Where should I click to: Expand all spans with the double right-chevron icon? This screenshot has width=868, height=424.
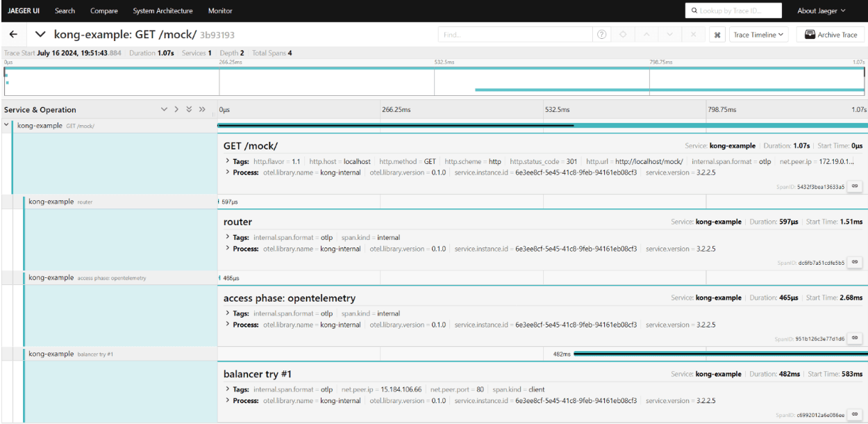(201, 109)
